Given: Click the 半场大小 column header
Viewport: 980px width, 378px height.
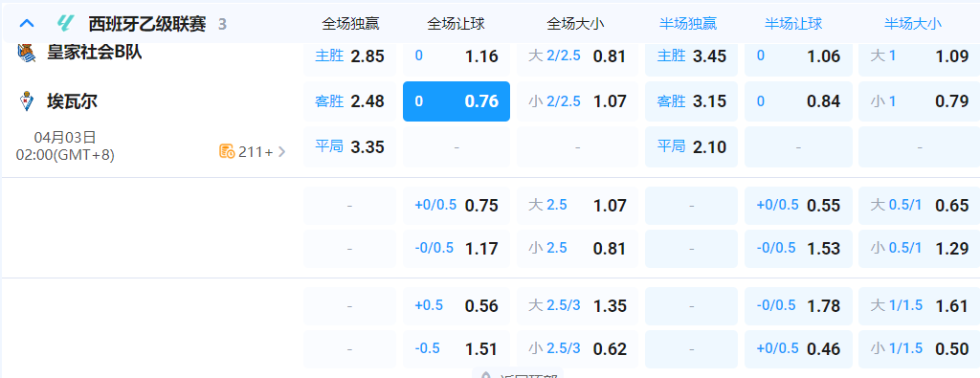Looking at the screenshot, I should click(x=913, y=24).
